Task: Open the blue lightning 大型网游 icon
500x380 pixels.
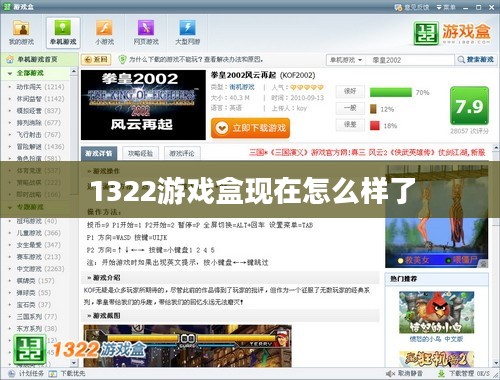Action: (188, 27)
